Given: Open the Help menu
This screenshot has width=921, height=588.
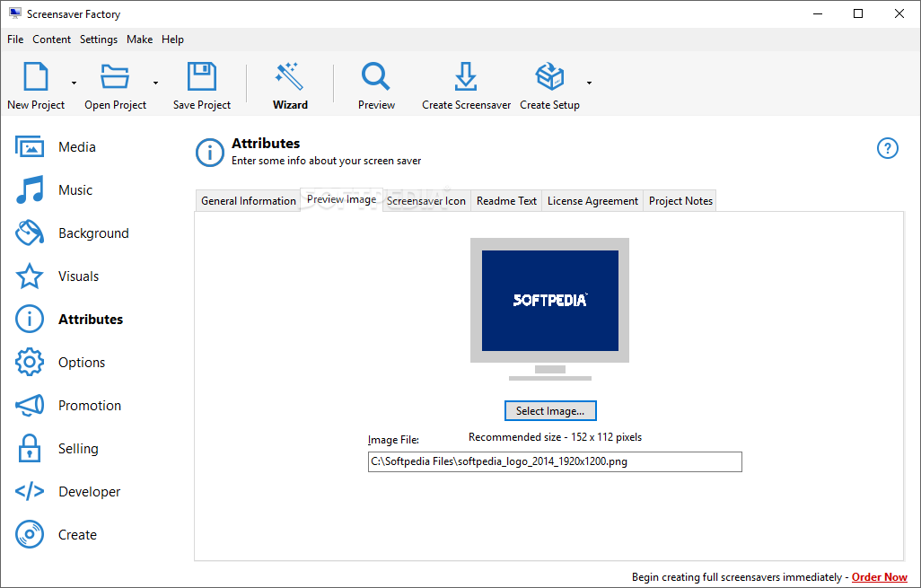Looking at the screenshot, I should 172,39.
